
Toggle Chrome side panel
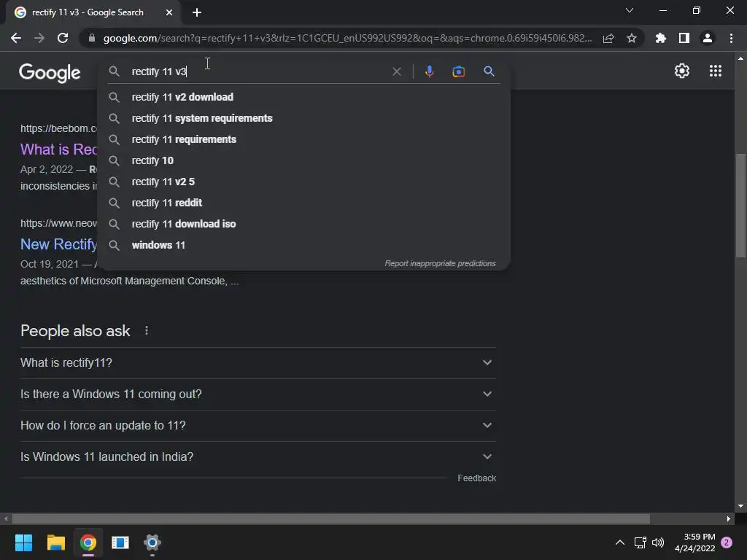684,38
